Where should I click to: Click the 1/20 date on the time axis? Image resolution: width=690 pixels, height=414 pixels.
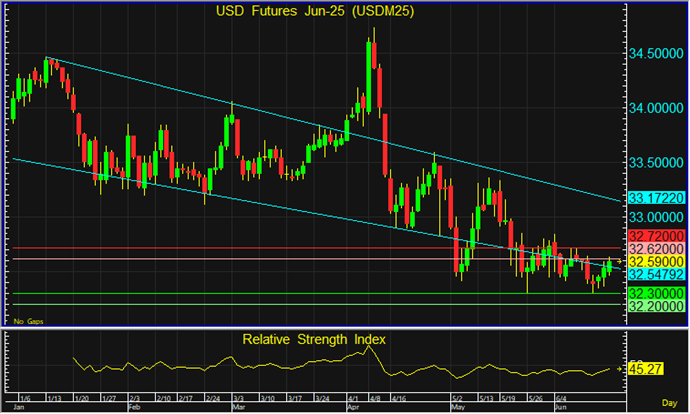point(81,399)
